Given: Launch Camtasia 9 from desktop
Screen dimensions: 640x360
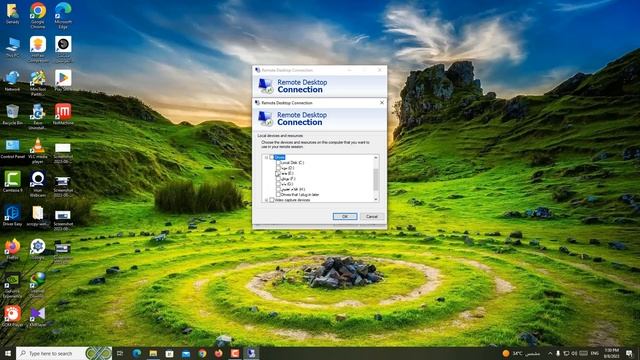Looking at the screenshot, I should (x=12, y=182).
